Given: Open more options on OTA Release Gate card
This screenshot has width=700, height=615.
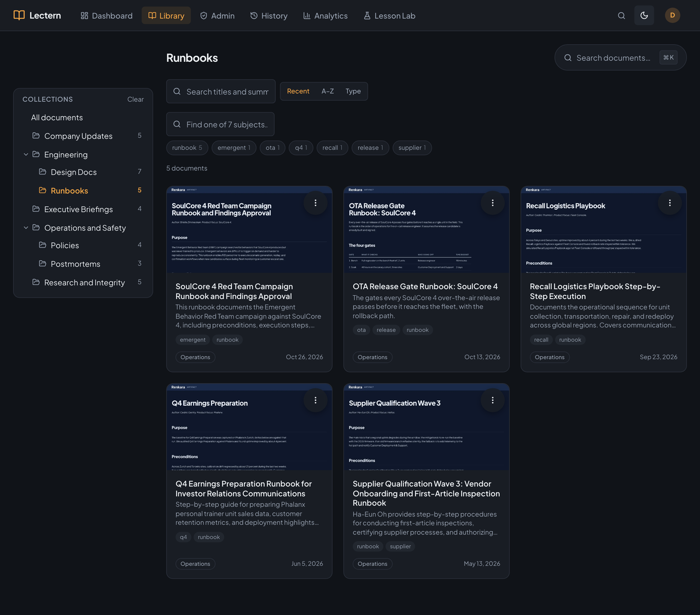Looking at the screenshot, I should point(493,203).
